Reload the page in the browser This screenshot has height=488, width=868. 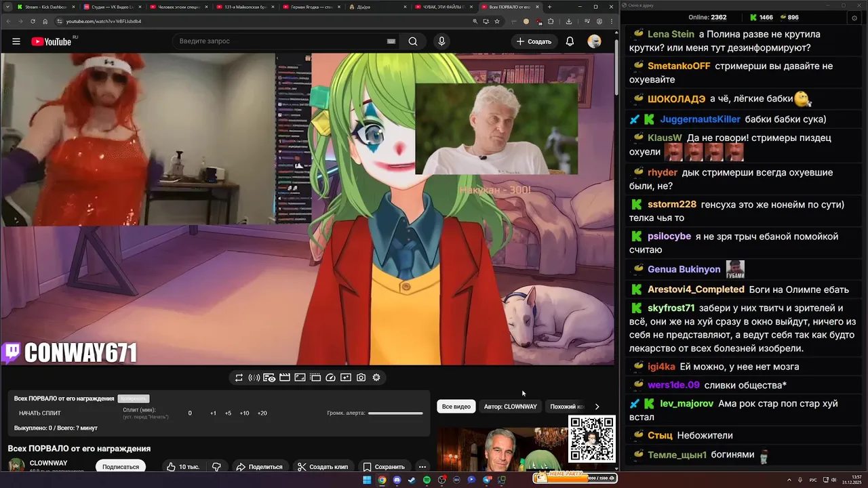point(33,21)
